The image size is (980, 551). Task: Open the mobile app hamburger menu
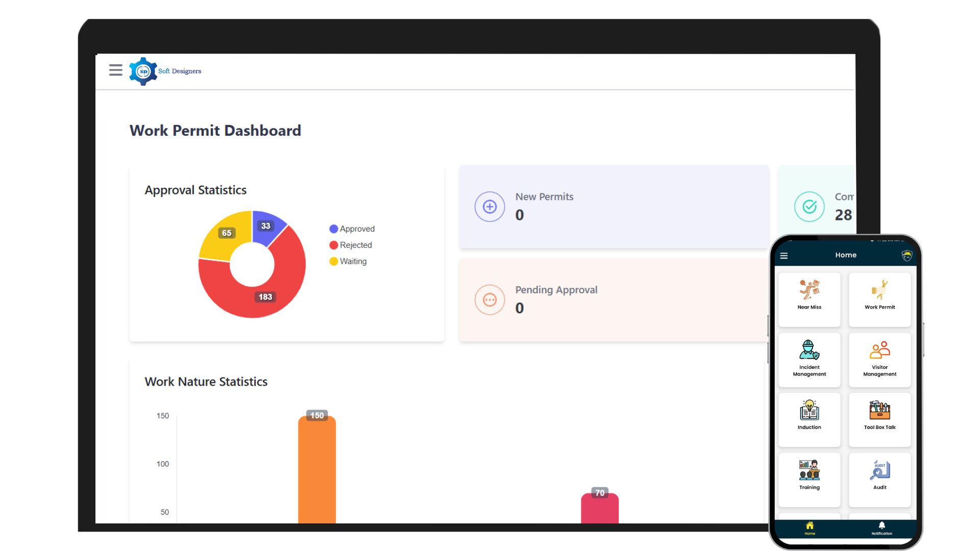785,255
